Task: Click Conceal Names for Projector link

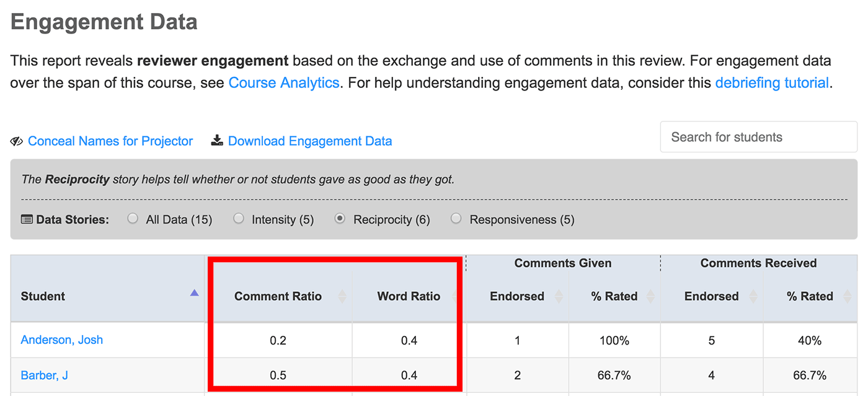Action: [110, 141]
